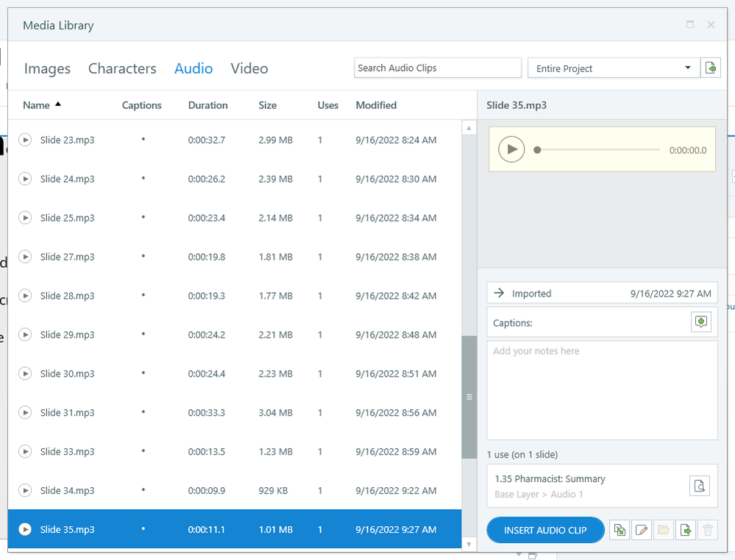Open the Characters tab
735x560 pixels.
click(122, 68)
